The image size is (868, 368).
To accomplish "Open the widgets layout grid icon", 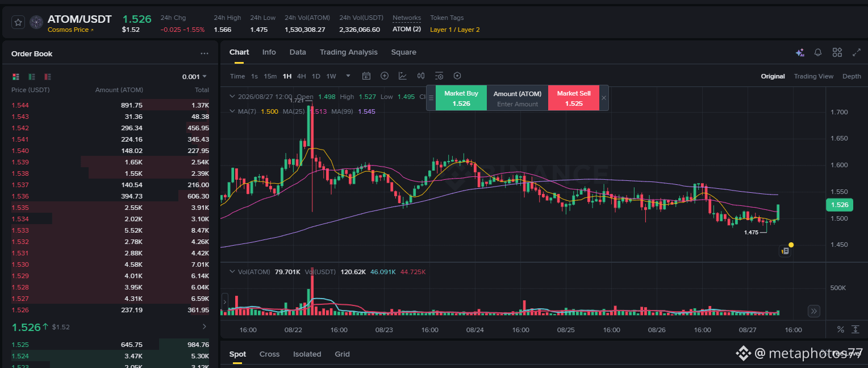I will pos(837,52).
